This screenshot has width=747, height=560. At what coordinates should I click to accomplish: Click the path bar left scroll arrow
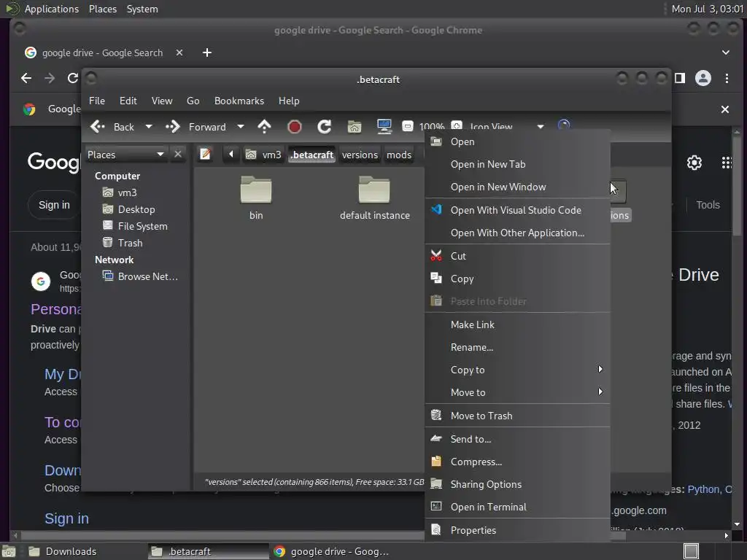coord(231,155)
